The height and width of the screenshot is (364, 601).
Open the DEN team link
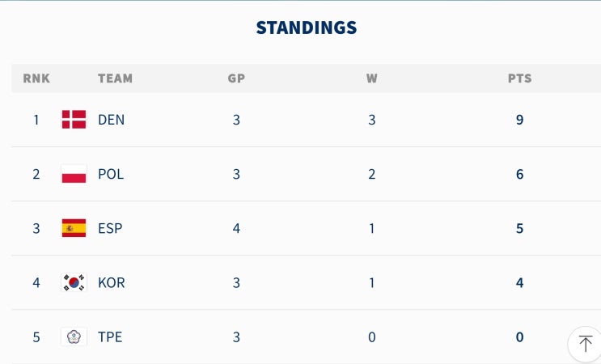point(111,120)
